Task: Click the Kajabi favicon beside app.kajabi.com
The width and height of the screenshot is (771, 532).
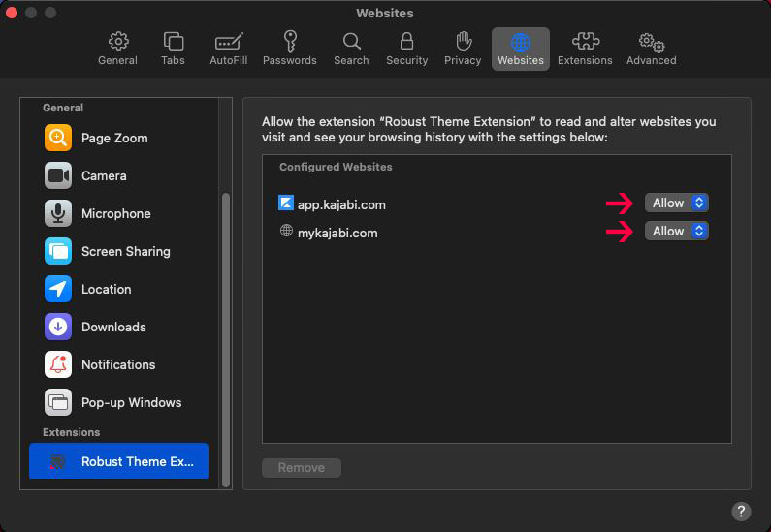Action: pos(286,203)
